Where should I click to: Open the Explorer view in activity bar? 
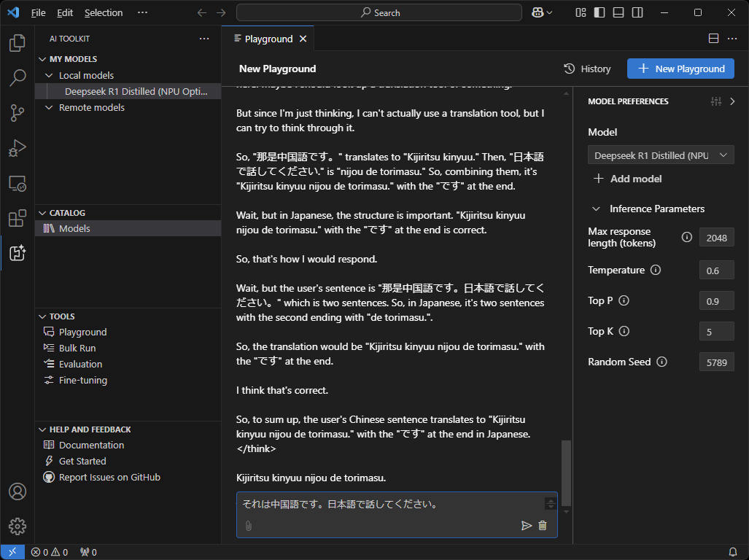click(x=18, y=44)
